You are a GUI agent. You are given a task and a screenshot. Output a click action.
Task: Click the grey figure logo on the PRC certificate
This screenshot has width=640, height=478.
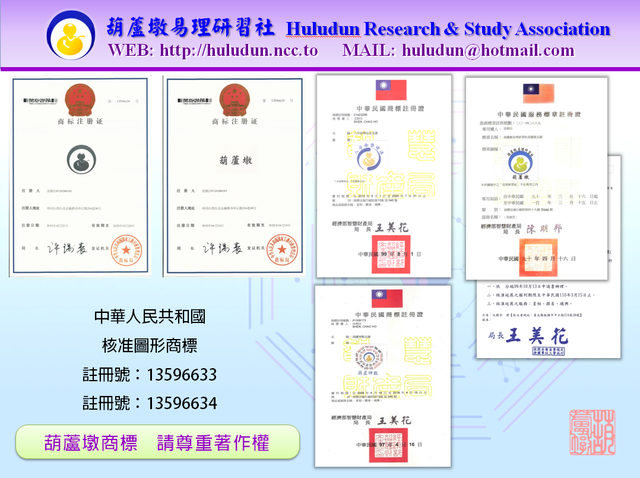[81, 159]
